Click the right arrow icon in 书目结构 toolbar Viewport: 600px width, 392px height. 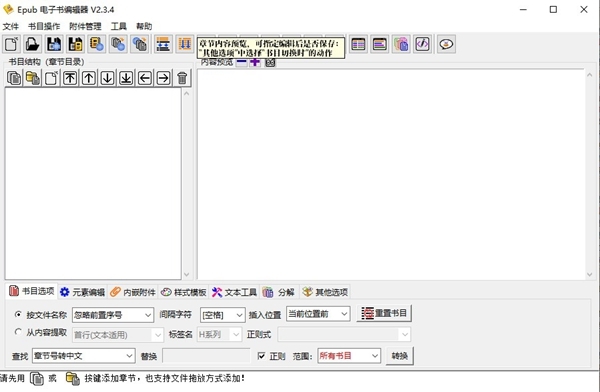tap(163, 78)
